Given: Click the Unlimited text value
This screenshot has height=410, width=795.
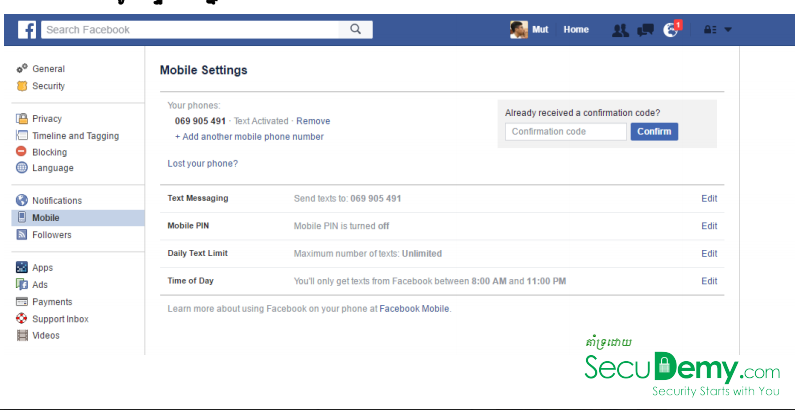Looking at the screenshot, I should click(x=422, y=253).
